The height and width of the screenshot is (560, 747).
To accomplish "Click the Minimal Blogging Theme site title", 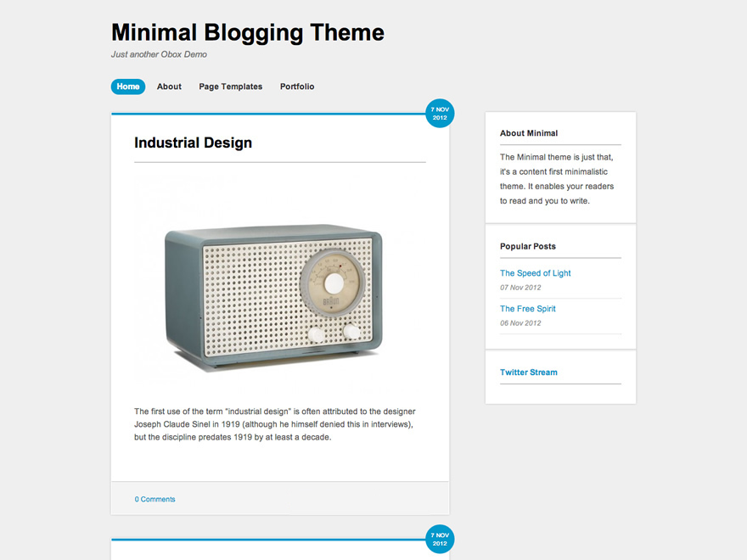I will click(x=247, y=33).
